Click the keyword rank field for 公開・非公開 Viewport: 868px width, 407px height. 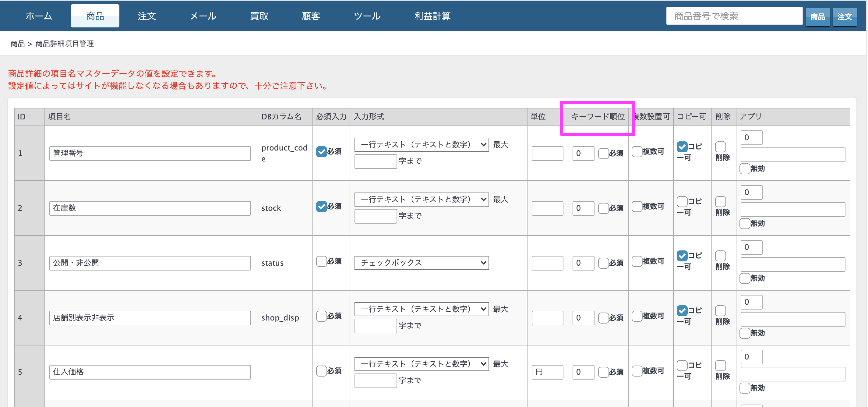click(583, 263)
